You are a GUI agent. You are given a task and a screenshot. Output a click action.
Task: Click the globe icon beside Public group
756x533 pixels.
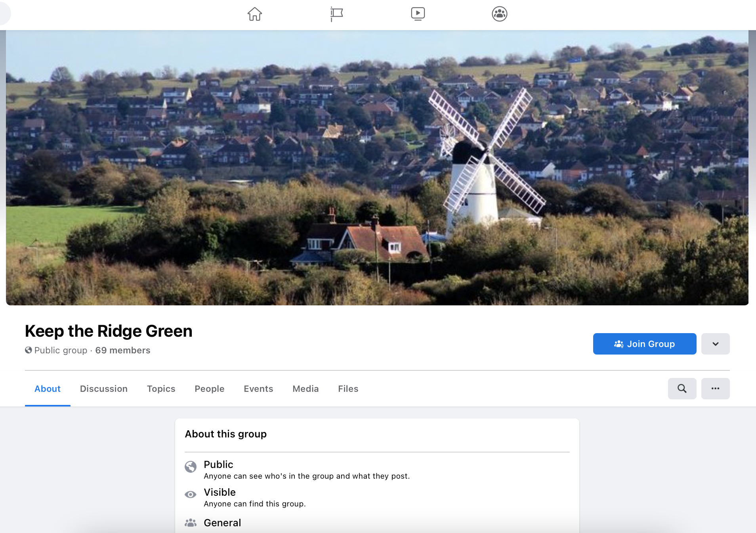(x=29, y=350)
